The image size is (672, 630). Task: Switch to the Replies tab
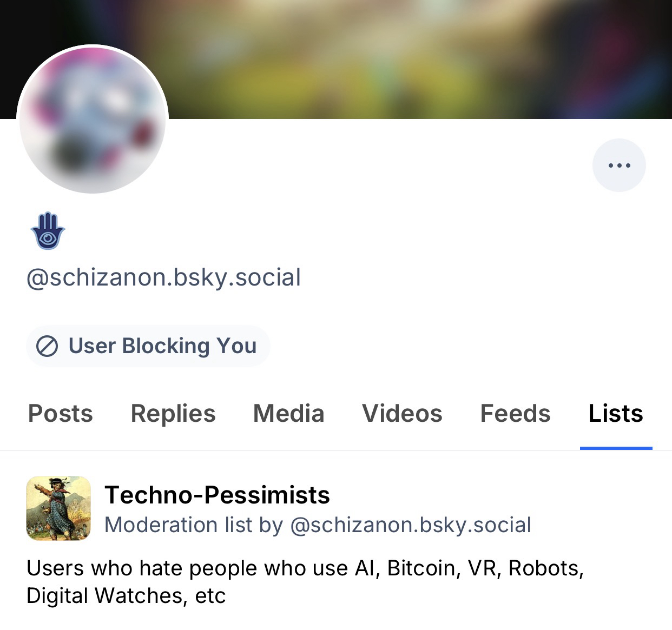173,414
